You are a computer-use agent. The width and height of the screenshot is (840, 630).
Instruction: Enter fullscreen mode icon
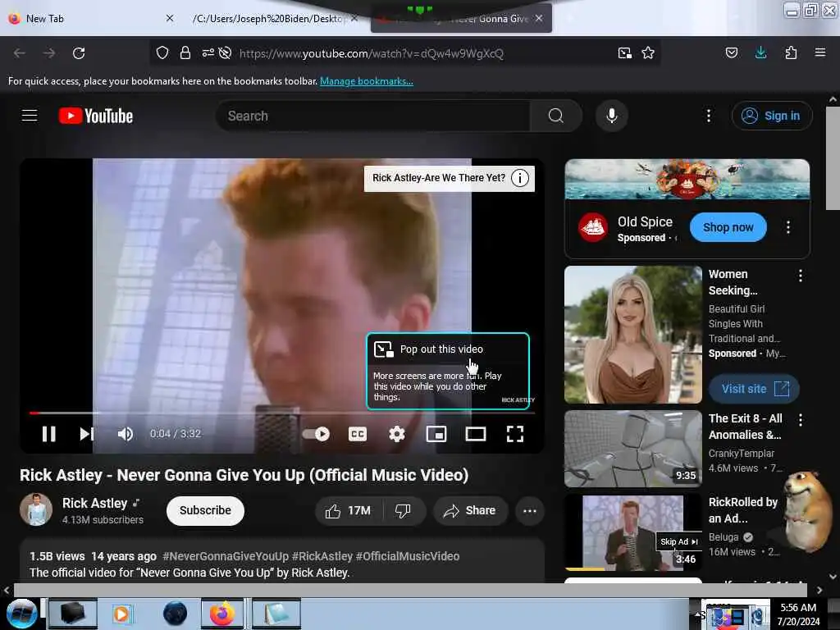click(x=515, y=434)
